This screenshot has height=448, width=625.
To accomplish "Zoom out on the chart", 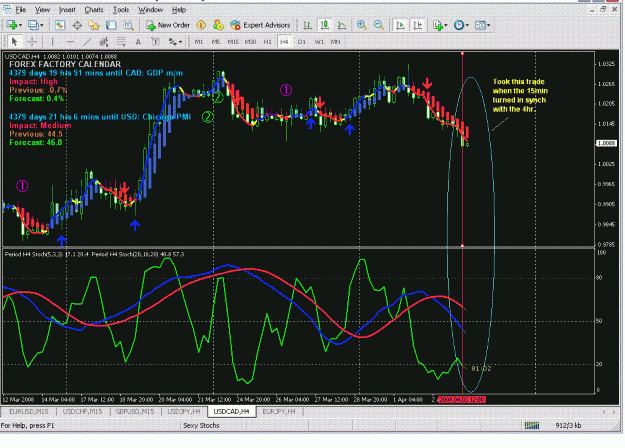I will (379, 26).
